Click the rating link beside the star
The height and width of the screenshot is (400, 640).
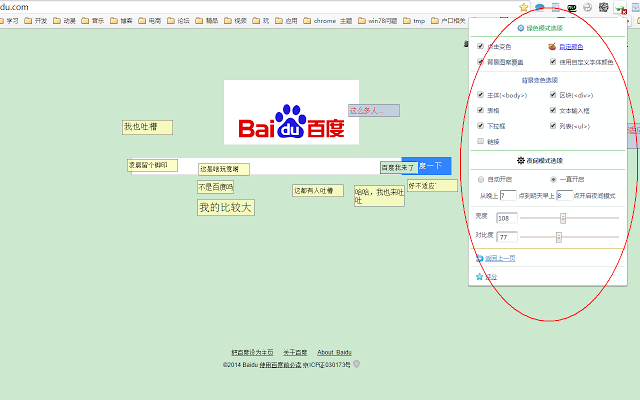(491, 277)
